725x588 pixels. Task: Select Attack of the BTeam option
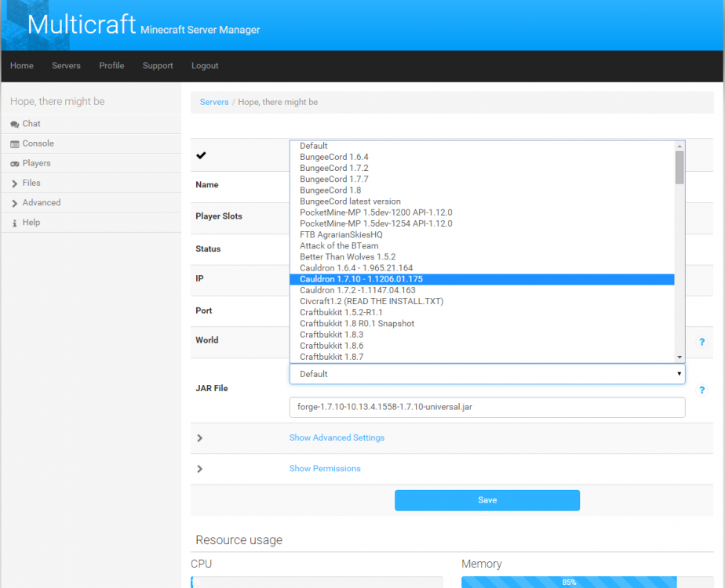(482, 245)
